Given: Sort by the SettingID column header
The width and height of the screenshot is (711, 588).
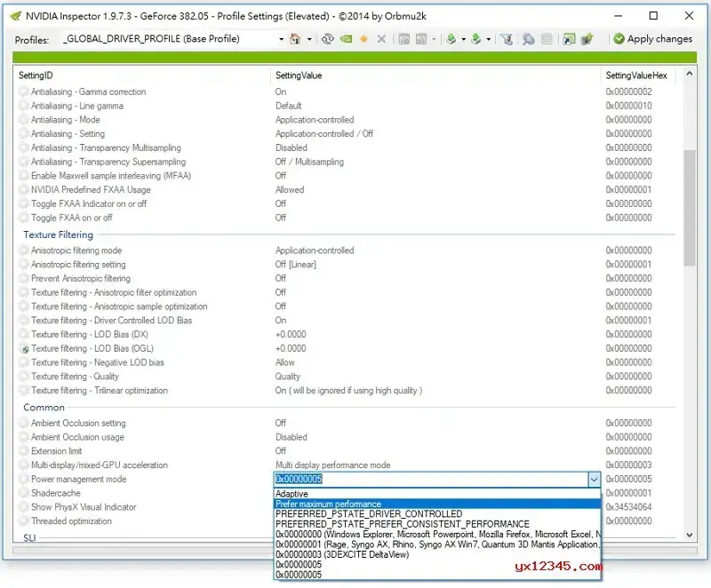Looking at the screenshot, I should (142, 75).
